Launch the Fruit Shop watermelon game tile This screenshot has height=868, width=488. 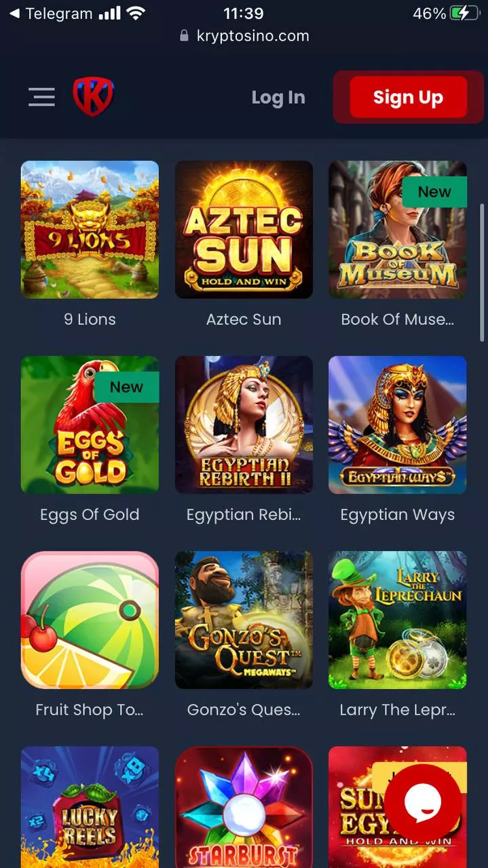90,620
